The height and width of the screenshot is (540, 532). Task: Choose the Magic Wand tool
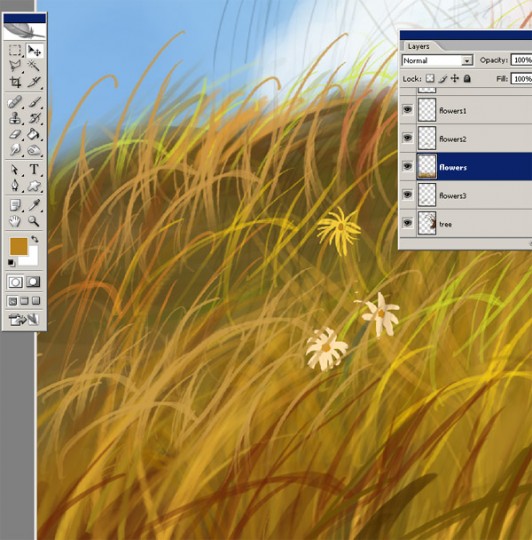pyautogui.click(x=34, y=65)
